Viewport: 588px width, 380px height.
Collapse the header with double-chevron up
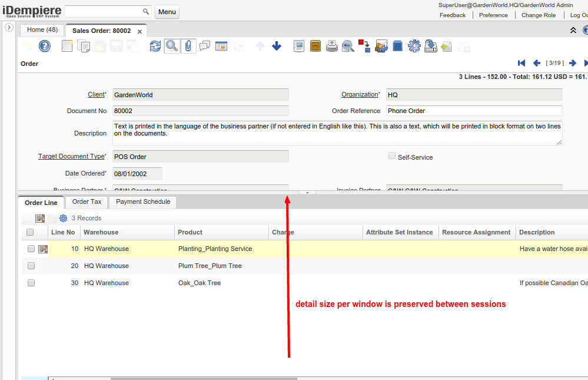click(573, 31)
